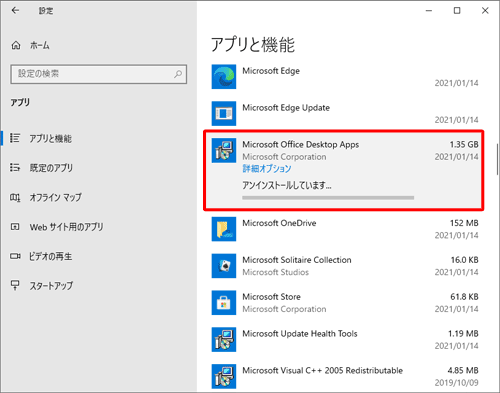
Task: Open the ホーム home icon
Action: (16, 45)
